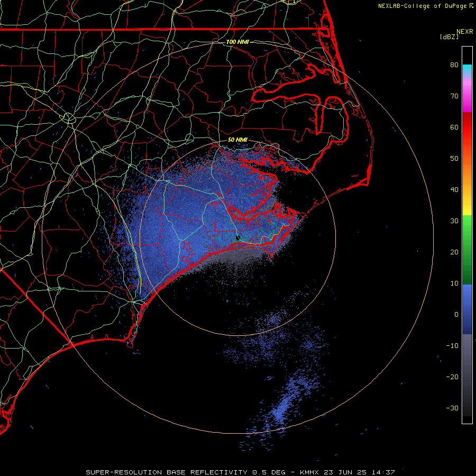Click the 50 dBZ scale value

[x=454, y=159]
